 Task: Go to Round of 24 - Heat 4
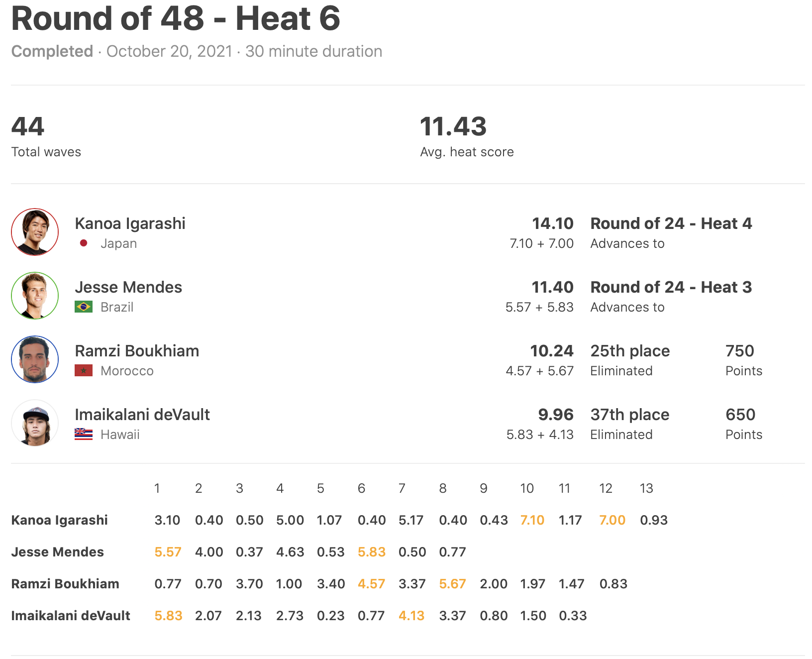click(671, 223)
